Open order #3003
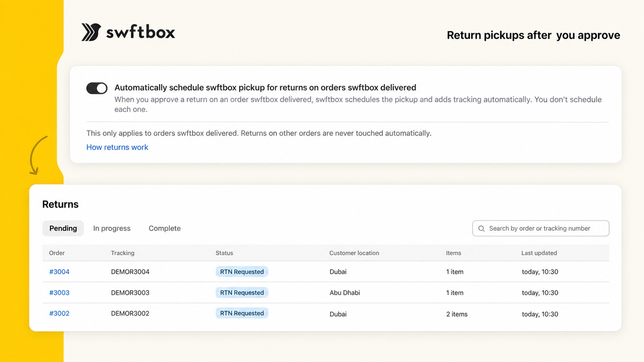The height and width of the screenshot is (362, 644). (x=59, y=293)
